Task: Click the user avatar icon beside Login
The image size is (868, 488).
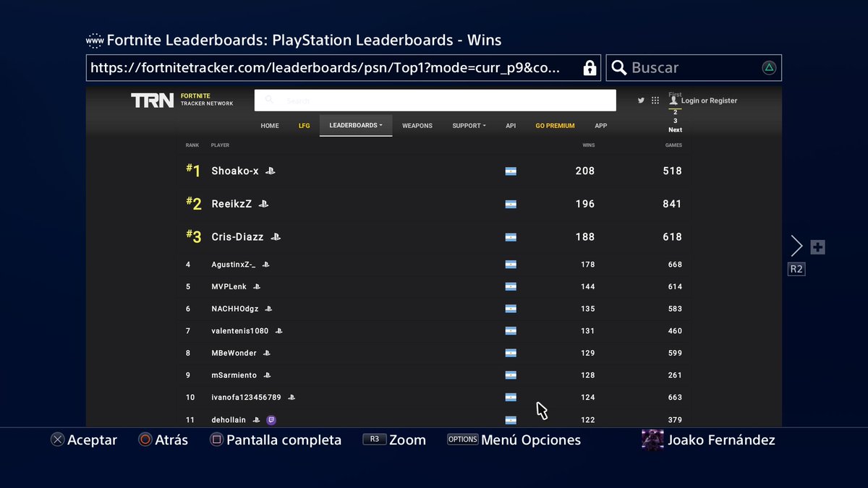Action: [x=674, y=100]
